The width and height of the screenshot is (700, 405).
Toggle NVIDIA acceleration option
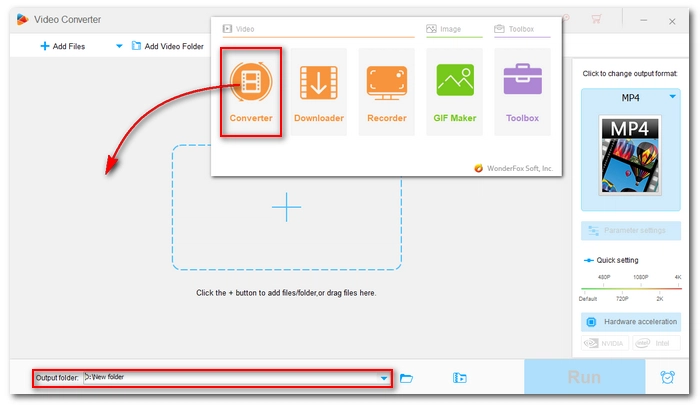(x=604, y=343)
